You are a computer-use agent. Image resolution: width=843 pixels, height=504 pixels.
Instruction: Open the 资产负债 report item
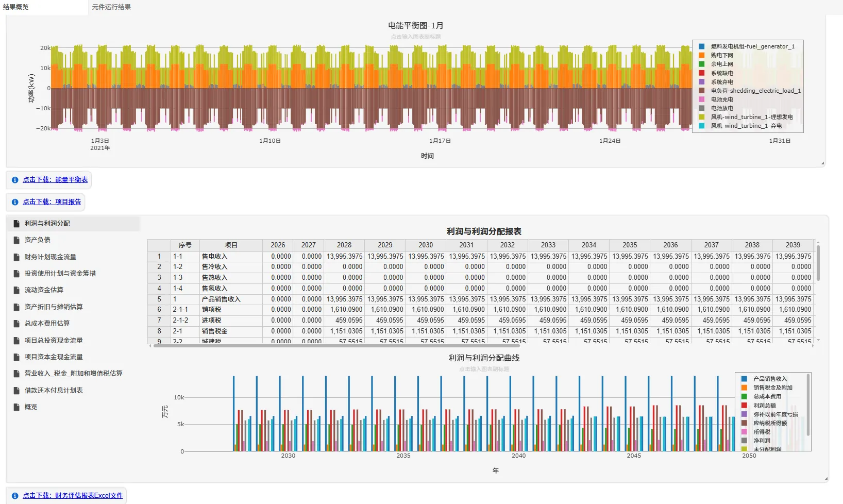pos(74,240)
